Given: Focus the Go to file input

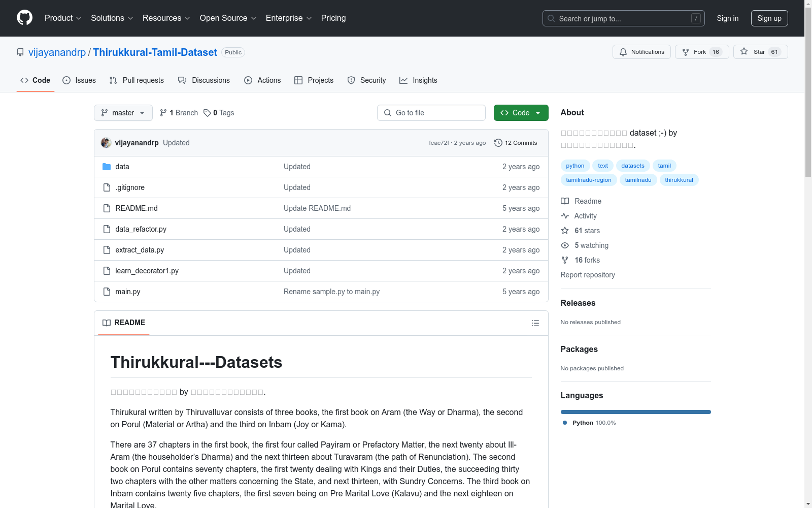Looking at the screenshot, I should coord(431,113).
